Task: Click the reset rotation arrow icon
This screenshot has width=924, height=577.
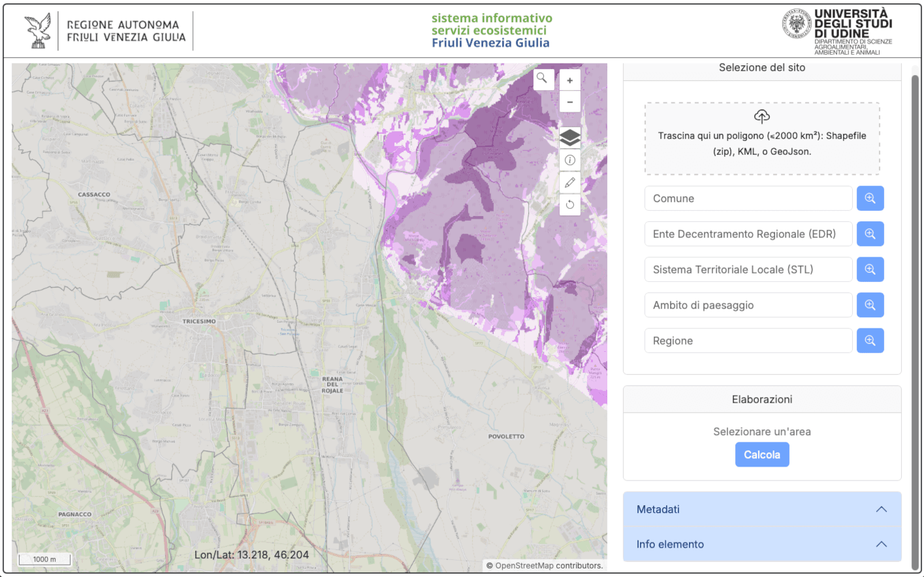Action: 570,204
